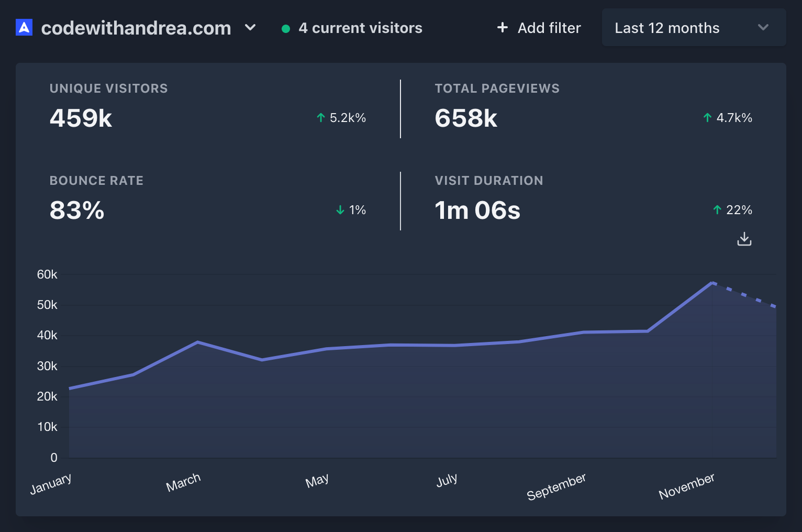Click the green up arrow beside 5.2k%
802x532 pixels.
[320, 118]
